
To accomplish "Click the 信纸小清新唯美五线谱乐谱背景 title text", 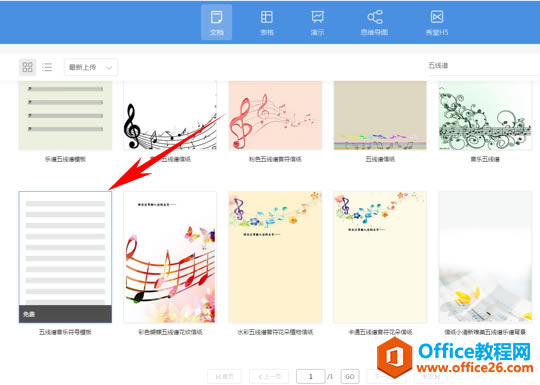I will 485,332.
